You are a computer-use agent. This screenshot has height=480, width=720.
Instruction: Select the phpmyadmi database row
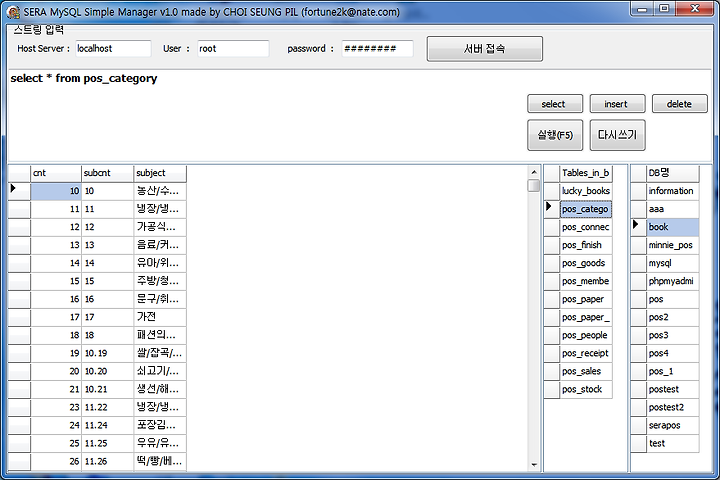point(673,281)
